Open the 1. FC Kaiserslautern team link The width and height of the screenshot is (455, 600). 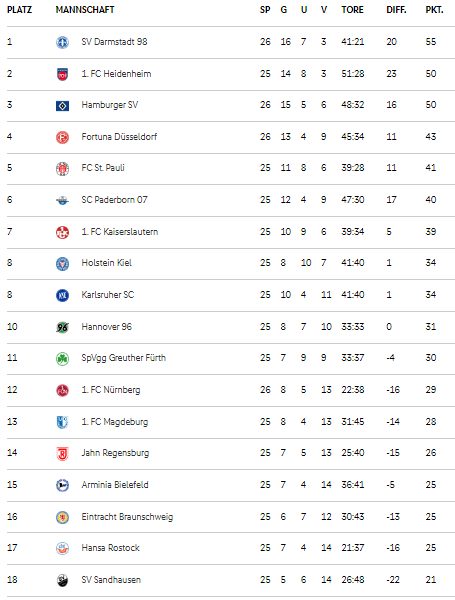point(119,232)
